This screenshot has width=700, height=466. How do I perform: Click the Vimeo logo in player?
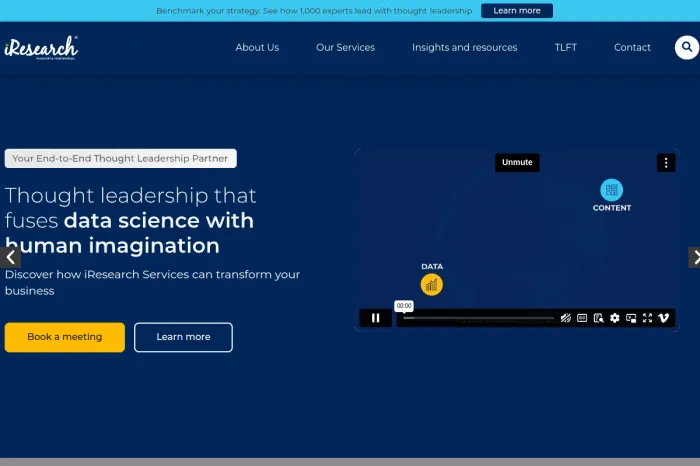click(663, 318)
